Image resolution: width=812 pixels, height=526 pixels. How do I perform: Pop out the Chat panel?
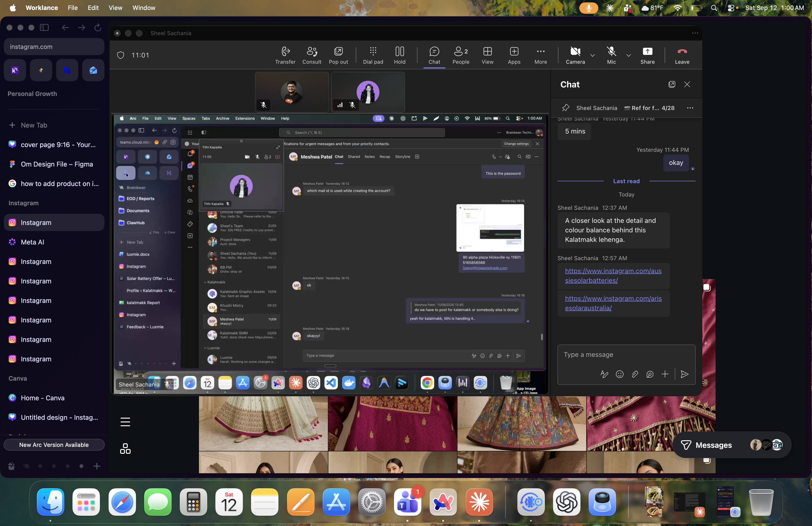671,84
